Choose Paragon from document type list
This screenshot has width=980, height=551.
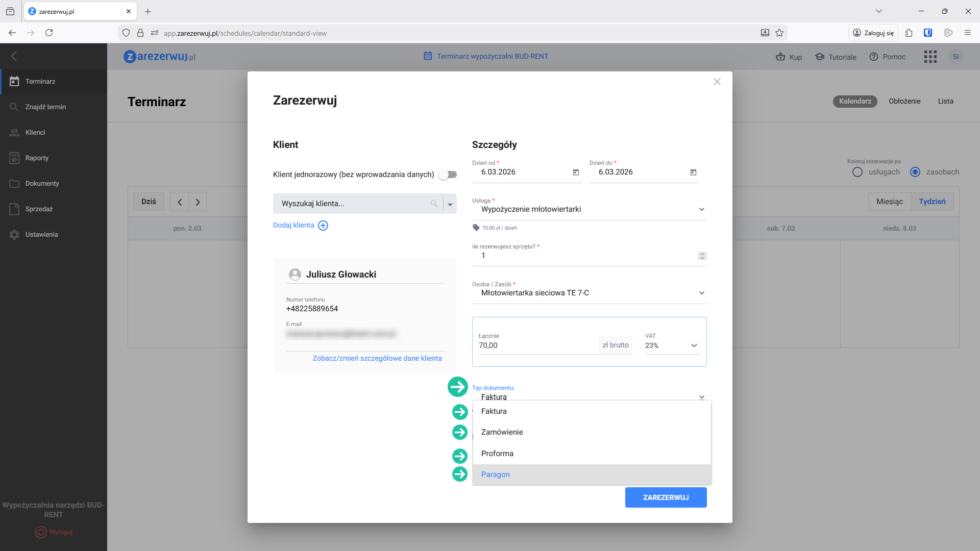coord(495,474)
